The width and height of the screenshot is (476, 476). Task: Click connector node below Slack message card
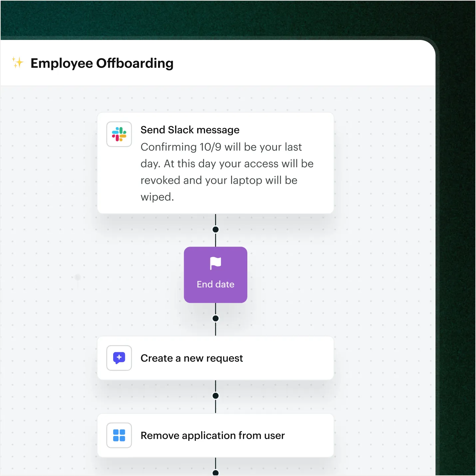216,229
